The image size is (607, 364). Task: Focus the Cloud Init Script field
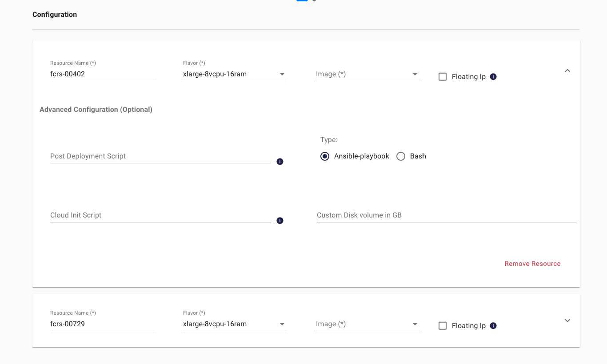(160, 215)
